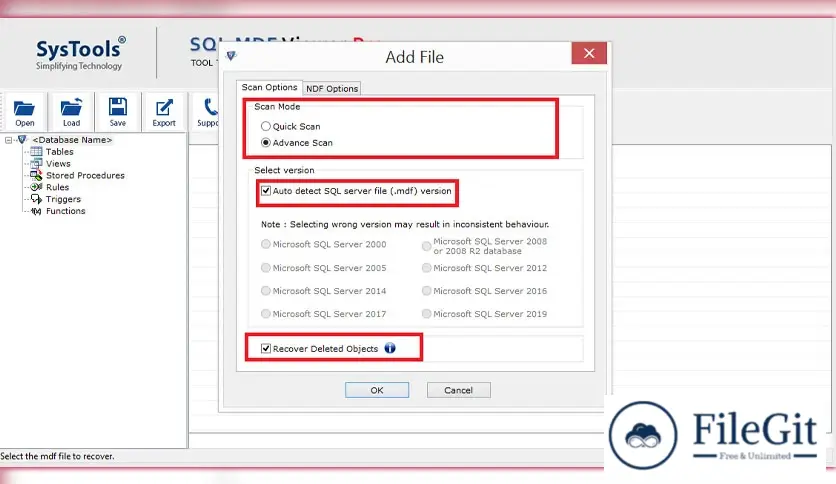Viewport: 836px width, 484px height.
Task: Click the Triggers icon in tree
Action: tap(36, 199)
